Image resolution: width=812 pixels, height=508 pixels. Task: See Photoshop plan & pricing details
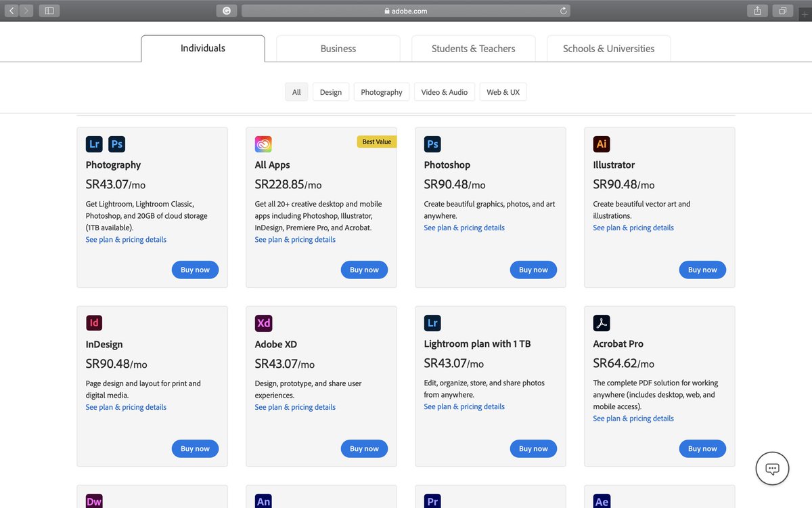tap(464, 228)
